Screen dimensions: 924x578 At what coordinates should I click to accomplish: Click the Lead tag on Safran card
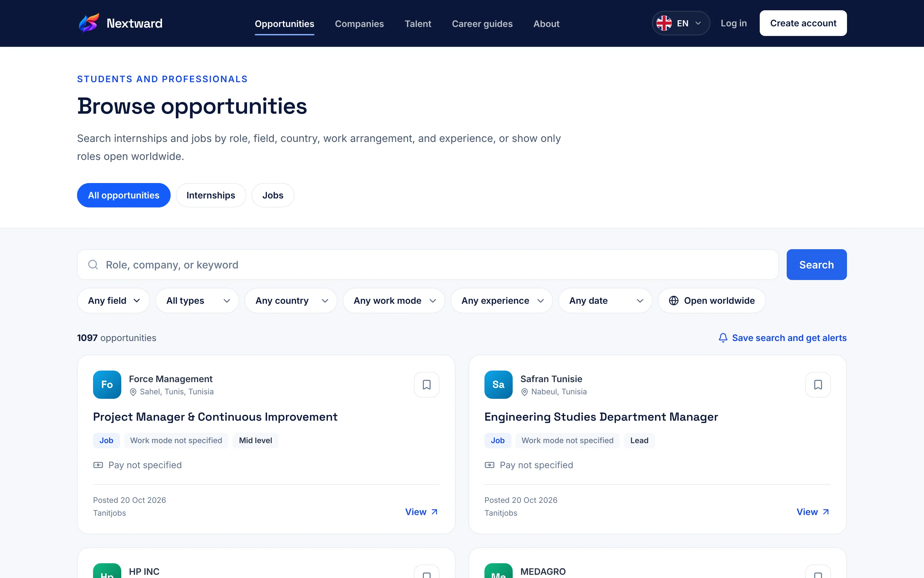pos(639,440)
